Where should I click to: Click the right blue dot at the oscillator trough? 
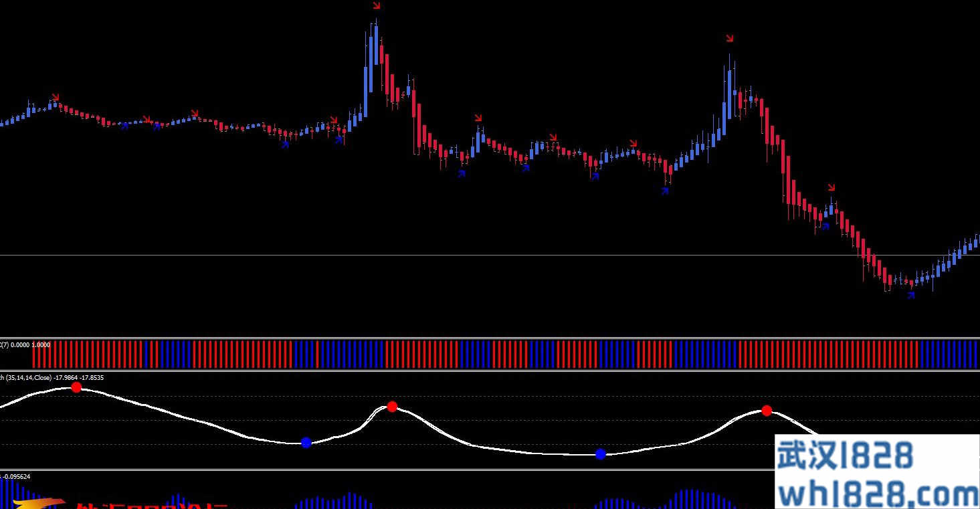600,453
